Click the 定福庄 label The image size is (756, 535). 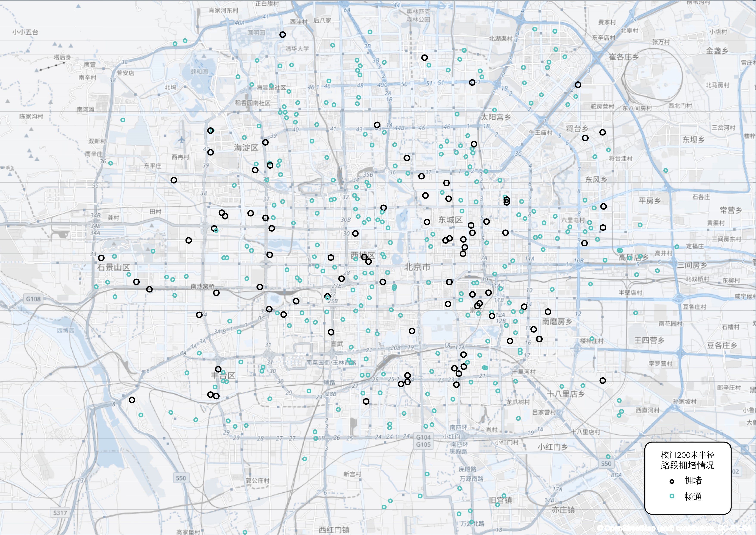coord(695,246)
